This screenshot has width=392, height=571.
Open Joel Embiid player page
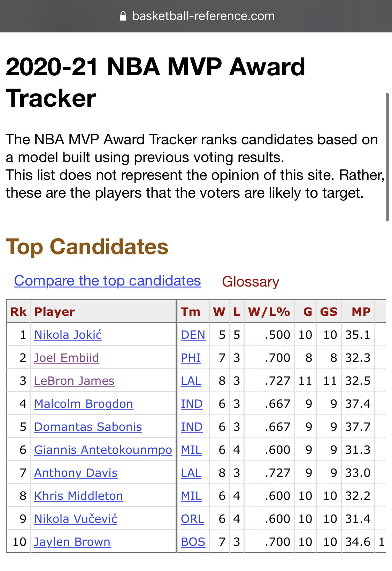click(x=67, y=358)
